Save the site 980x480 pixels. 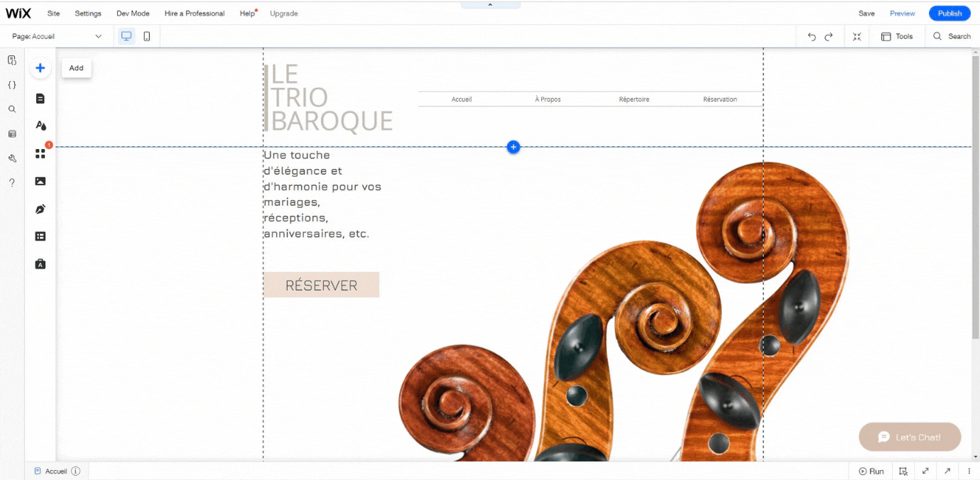pos(866,13)
